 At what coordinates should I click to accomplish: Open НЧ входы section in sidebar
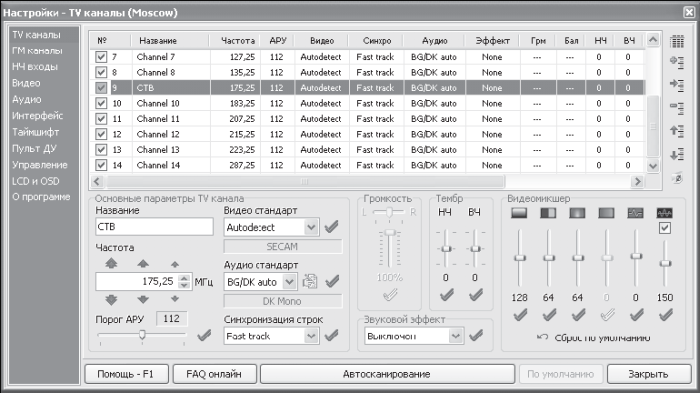[x=35, y=67]
